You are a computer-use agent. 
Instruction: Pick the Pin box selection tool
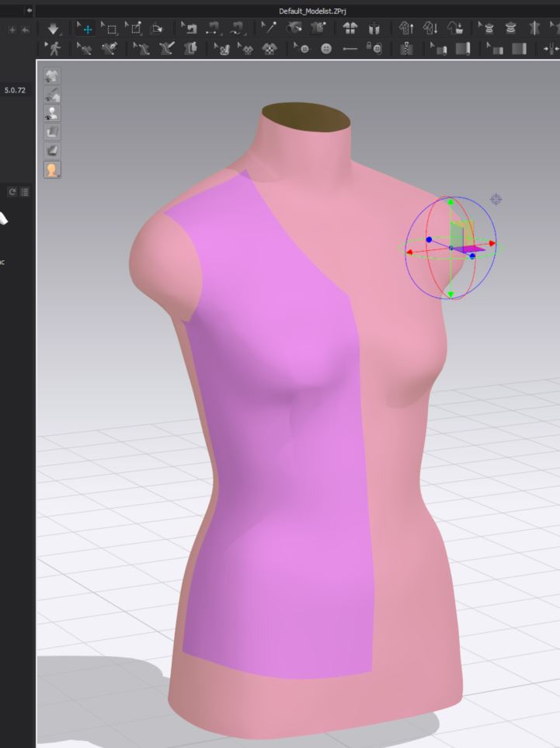(x=134, y=29)
